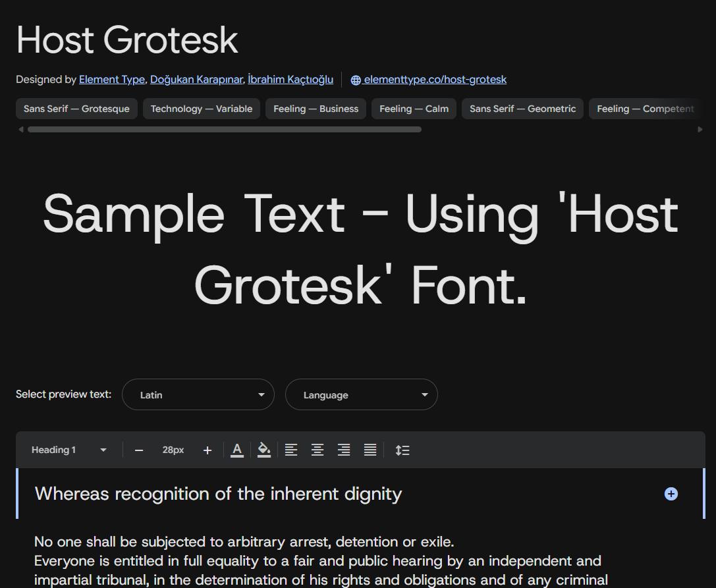
Task: Align text center
Action: [317, 450]
